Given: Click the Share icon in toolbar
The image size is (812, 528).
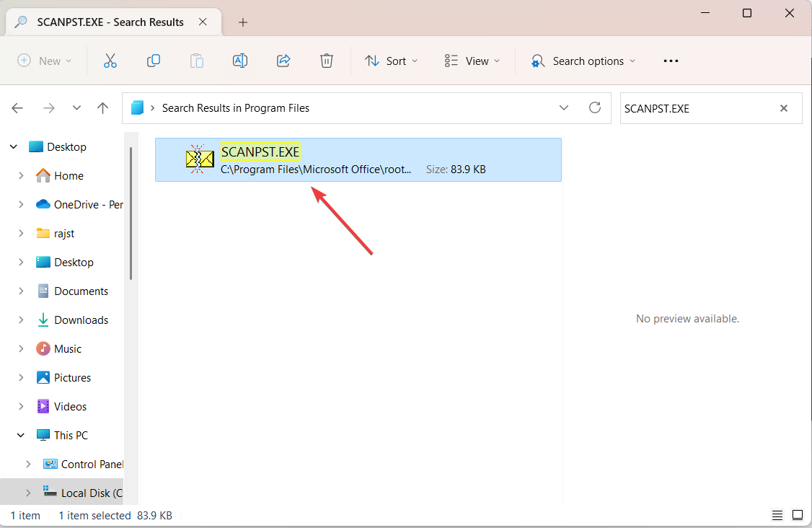Looking at the screenshot, I should point(283,61).
